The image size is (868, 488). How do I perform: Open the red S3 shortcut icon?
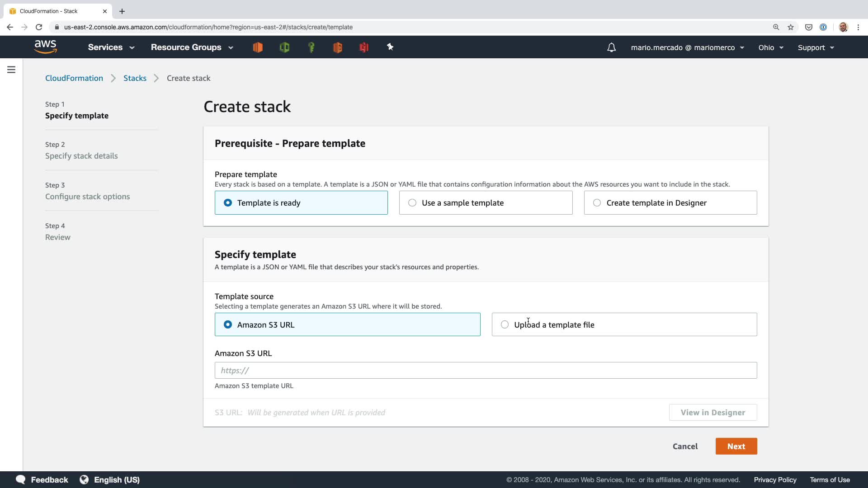click(x=364, y=47)
